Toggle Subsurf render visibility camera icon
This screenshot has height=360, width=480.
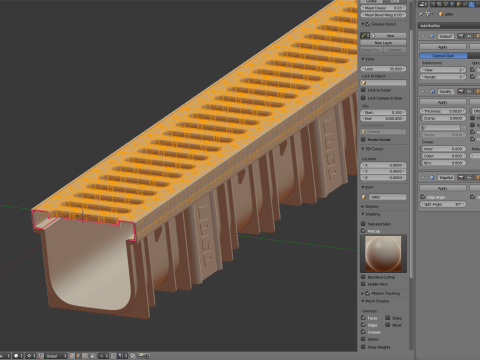pos(461,36)
